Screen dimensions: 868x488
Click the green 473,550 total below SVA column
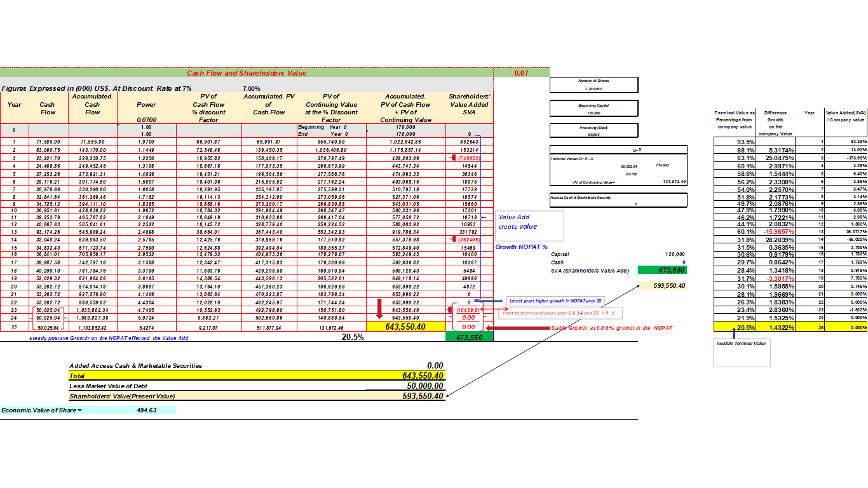469,337
